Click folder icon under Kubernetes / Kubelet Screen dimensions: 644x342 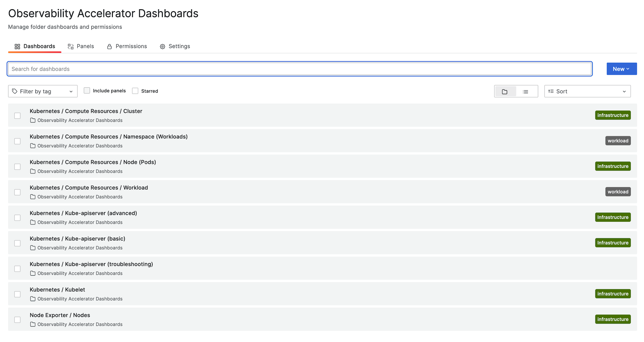(x=33, y=299)
